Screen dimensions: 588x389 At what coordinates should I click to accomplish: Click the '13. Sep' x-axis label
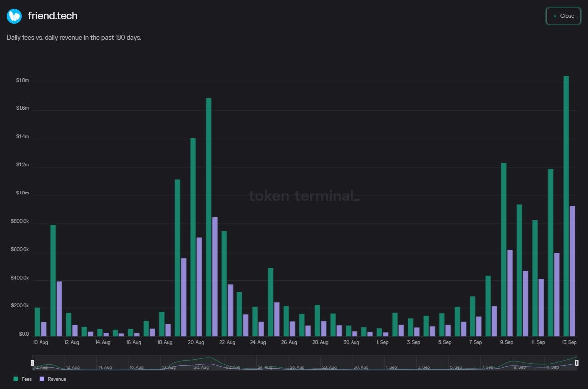569,342
